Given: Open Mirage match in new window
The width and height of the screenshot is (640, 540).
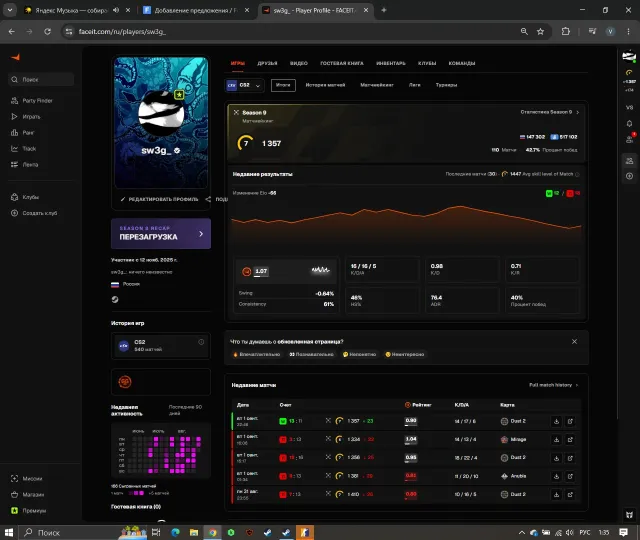Looking at the screenshot, I should (570, 440).
